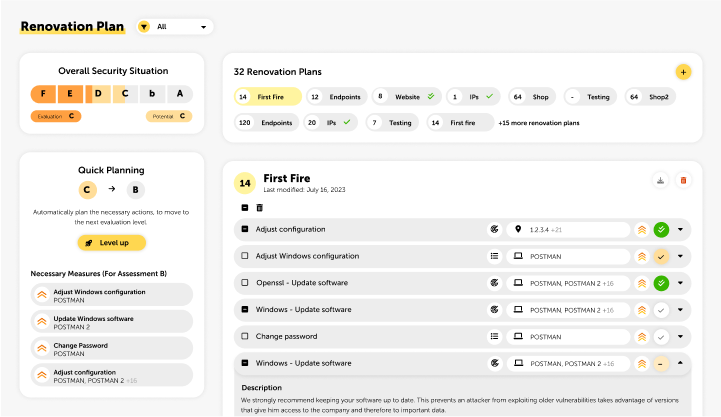The image size is (721, 417).
Task: Open the All filter dropdown
Action: point(175,27)
